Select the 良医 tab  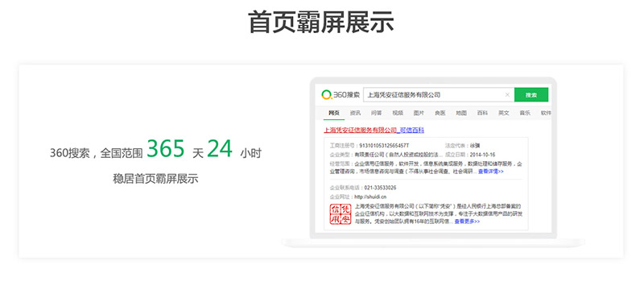(x=440, y=113)
